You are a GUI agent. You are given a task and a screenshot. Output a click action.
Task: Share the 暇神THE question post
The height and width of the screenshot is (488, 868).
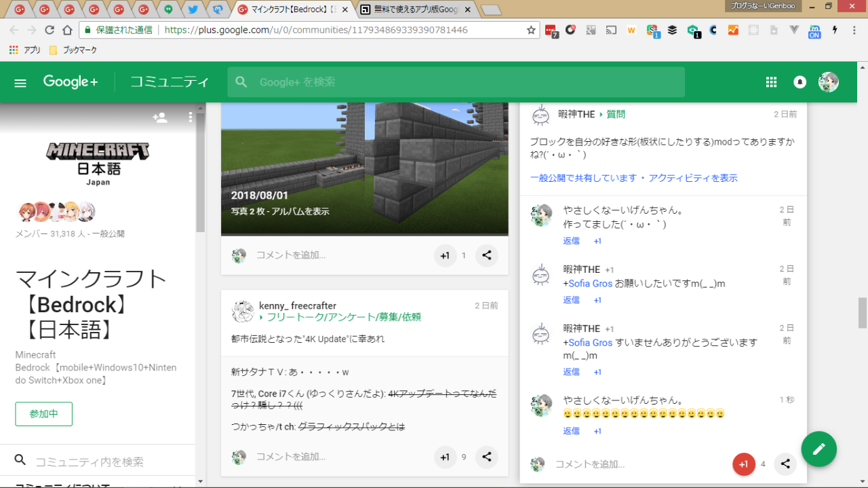pos(785,464)
